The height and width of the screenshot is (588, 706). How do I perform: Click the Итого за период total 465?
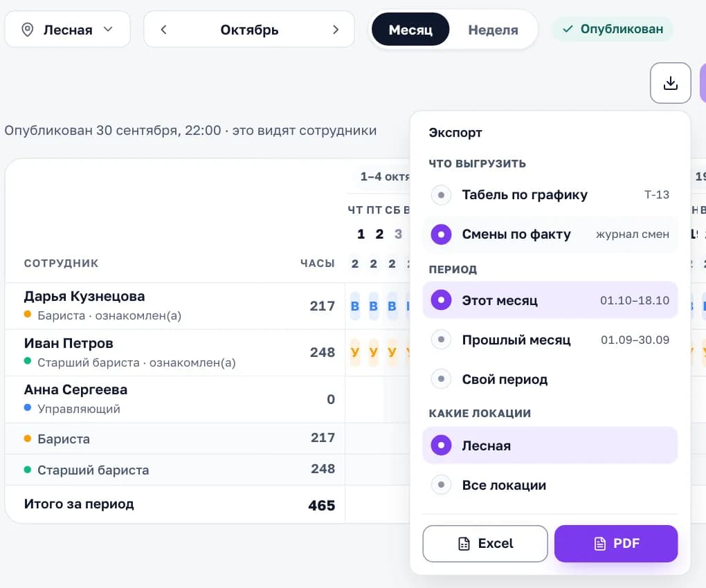point(321,505)
